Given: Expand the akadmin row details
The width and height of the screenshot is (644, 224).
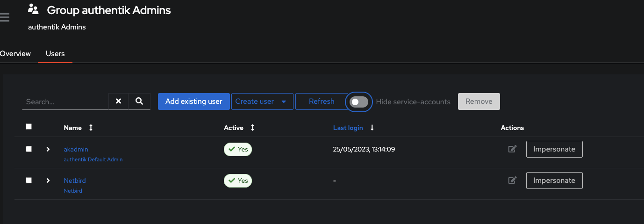Looking at the screenshot, I should click(48, 149).
